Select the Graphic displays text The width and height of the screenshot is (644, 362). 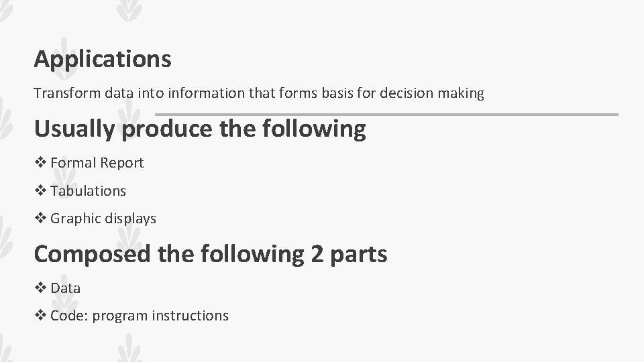point(103,219)
